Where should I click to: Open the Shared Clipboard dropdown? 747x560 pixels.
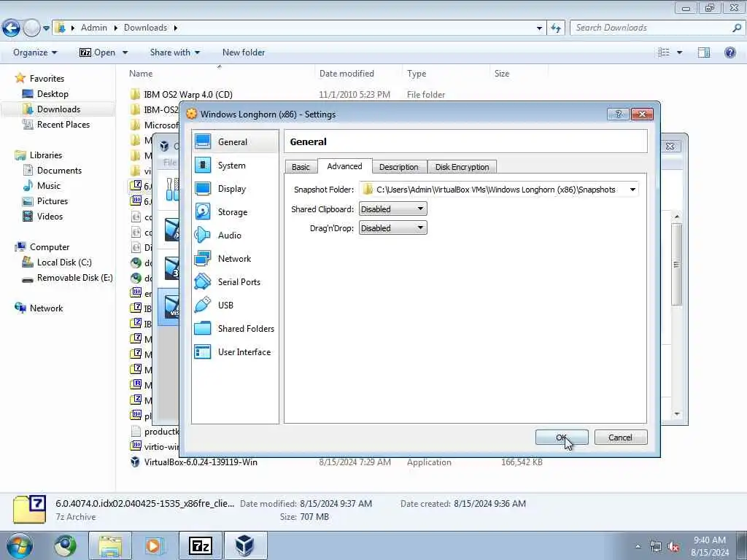tap(393, 209)
